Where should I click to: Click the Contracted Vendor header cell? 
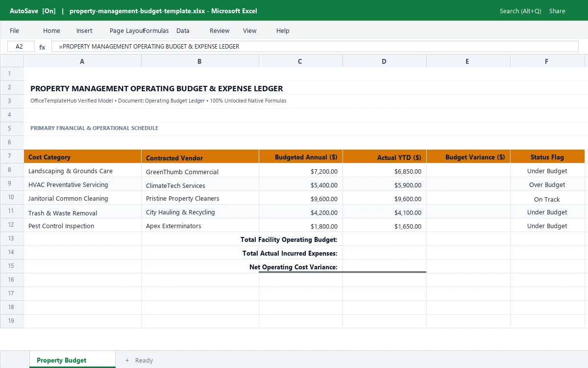tap(200, 157)
